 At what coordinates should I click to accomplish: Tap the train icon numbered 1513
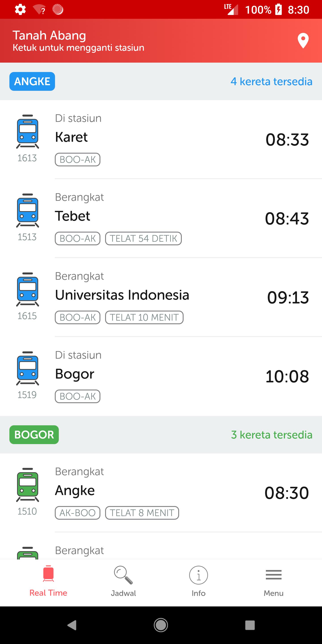point(28,210)
